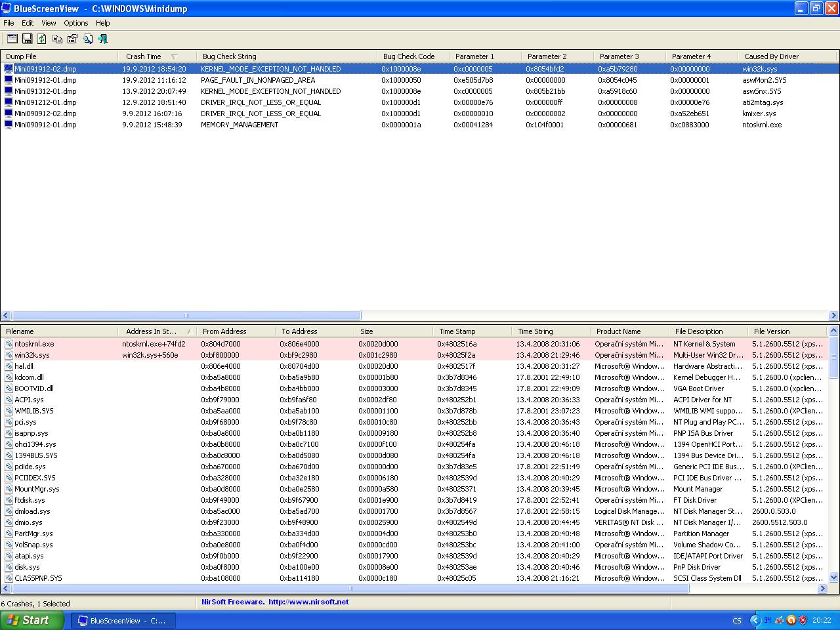The image size is (840, 630).
Task: Click the driver list scroll down arrow
Action: [x=834, y=577]
